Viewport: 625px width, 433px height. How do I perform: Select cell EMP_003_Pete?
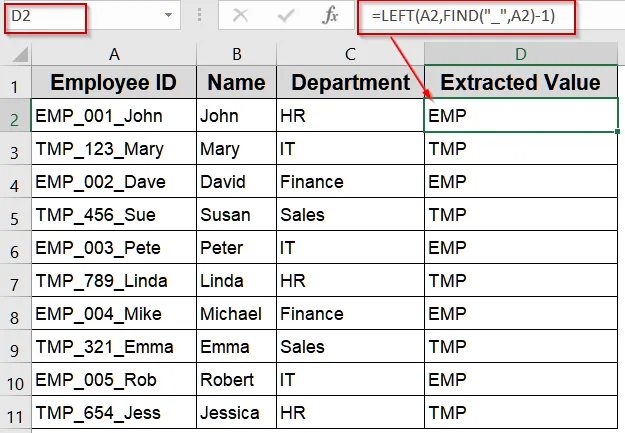point(114,248)
